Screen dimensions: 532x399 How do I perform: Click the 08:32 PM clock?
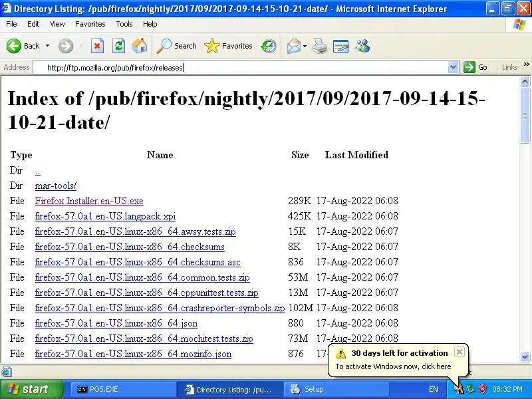pyautogui.click(x=507, y=389)
